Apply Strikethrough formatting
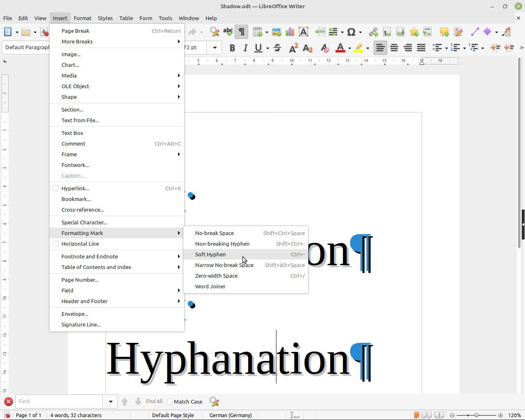Screen dimensions: 525x420 pos(277,48)
